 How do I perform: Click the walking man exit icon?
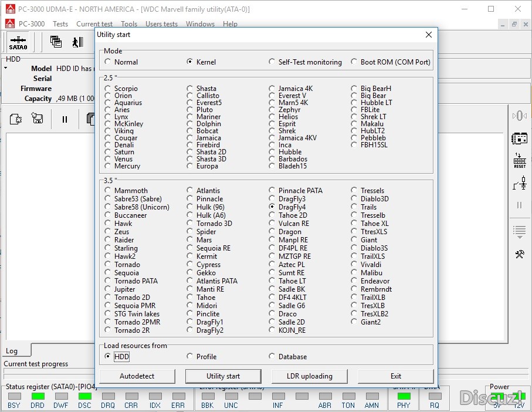tap(77, 42)
